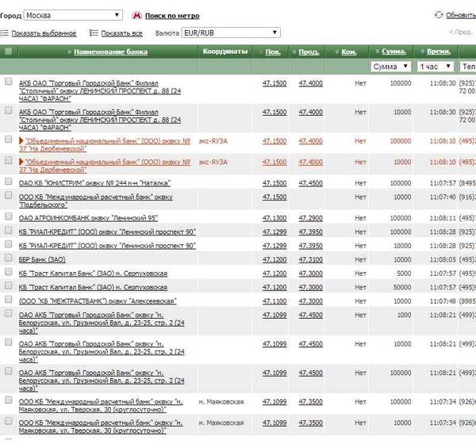
Task: Open ОАО АГРОИНКОМБАНК Ленинский 95 link
Action: coord(88,218)
